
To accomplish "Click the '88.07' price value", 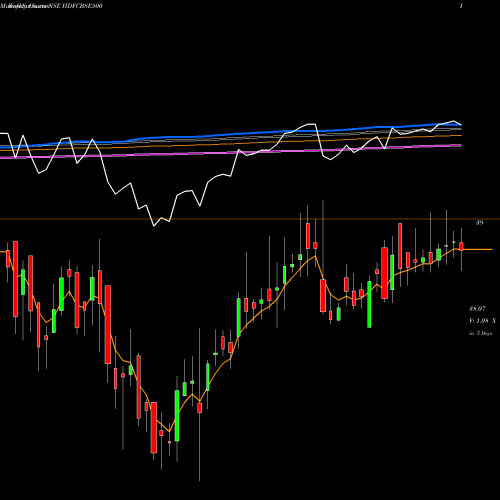I will [477, 309].
